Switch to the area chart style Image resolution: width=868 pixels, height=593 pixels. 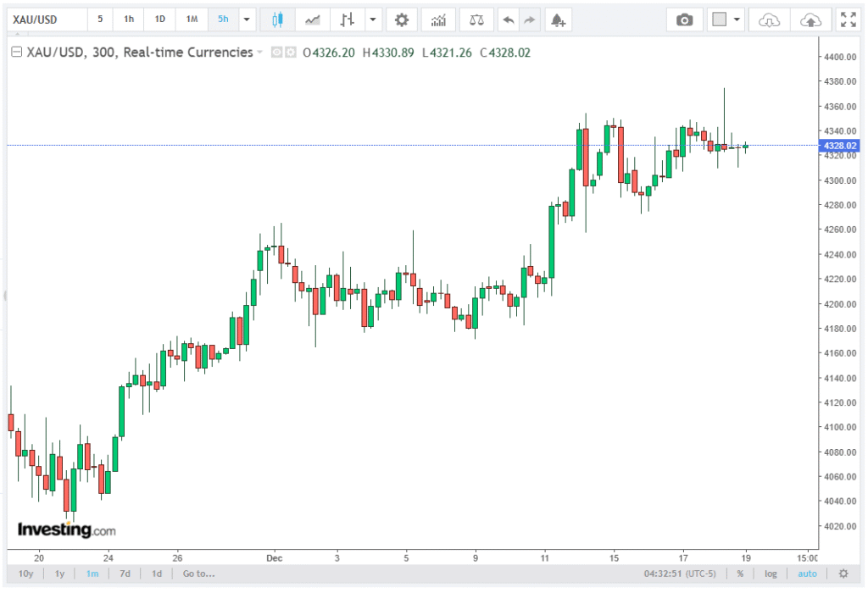(x=313, y=19)
